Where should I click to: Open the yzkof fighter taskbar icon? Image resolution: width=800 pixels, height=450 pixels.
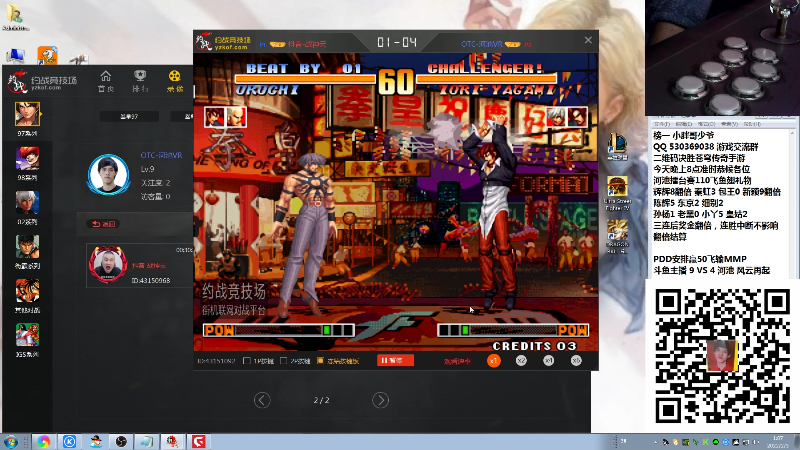click(x=172, y=441)
